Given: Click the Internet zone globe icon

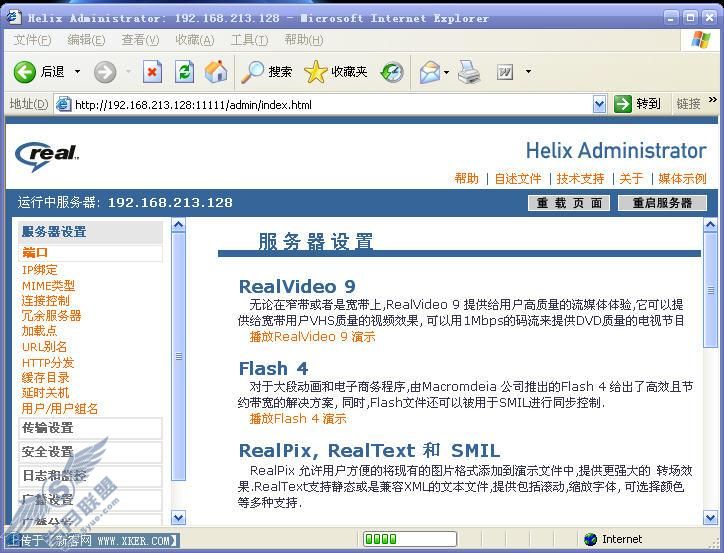Looking at the screenshot, I should coord(590,539).
